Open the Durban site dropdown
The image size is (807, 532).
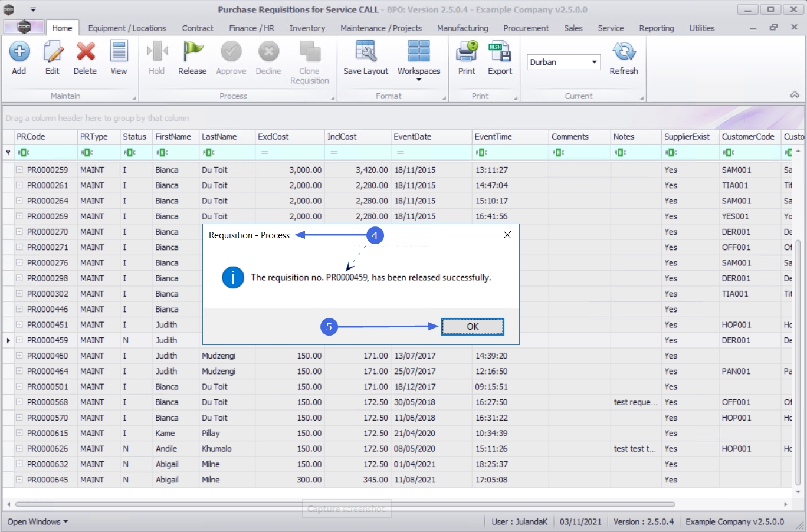coord(594,62)
